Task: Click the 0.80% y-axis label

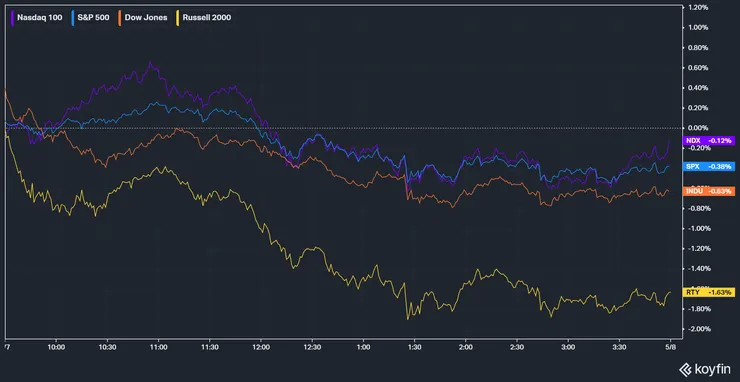Action: 699,48
